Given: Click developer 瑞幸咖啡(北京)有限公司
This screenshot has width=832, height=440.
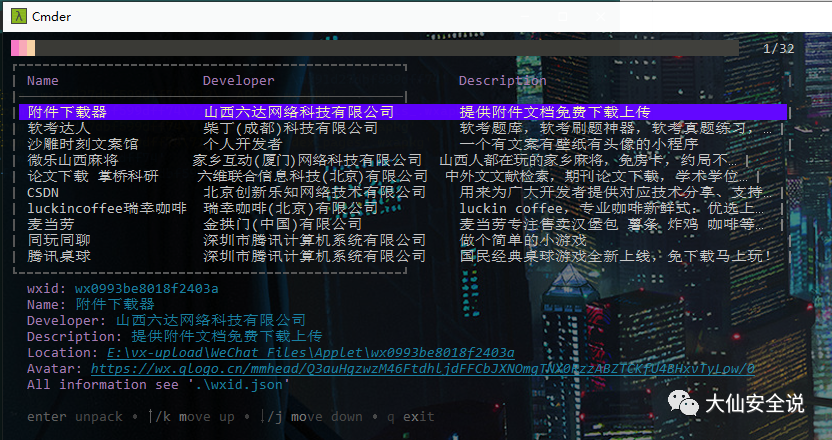Looking at the screenshot, I should tap(291, 208).
